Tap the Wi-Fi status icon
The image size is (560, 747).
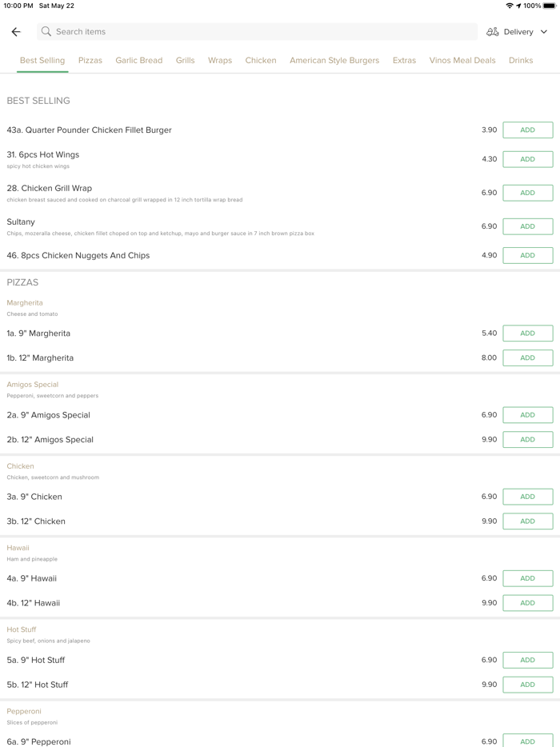[x=510, y=6]
